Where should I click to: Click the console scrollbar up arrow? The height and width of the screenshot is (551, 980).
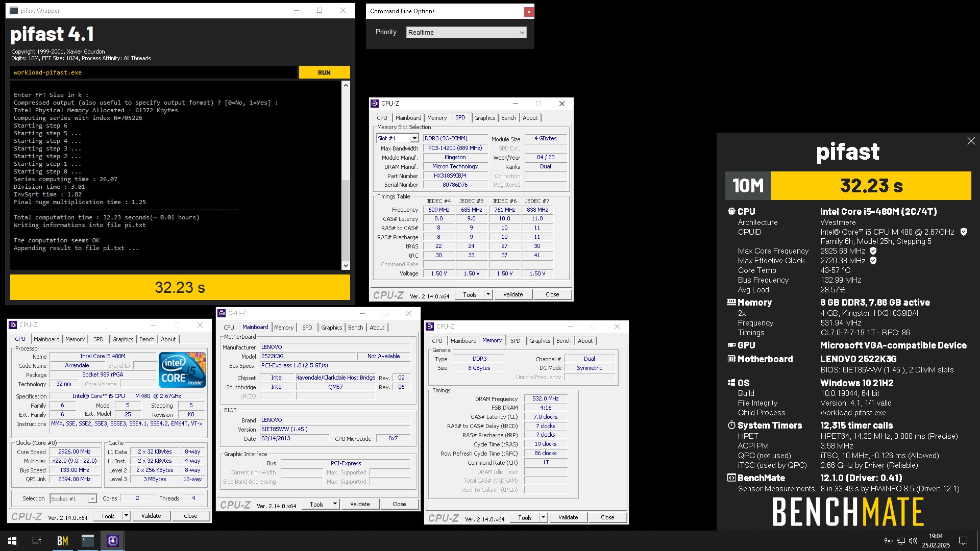coord(346,85)
